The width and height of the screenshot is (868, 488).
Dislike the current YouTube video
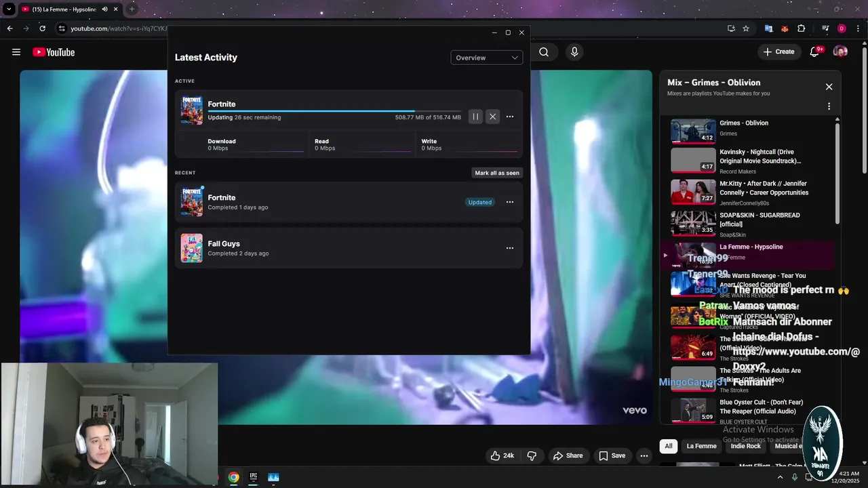tap(532, 455)
